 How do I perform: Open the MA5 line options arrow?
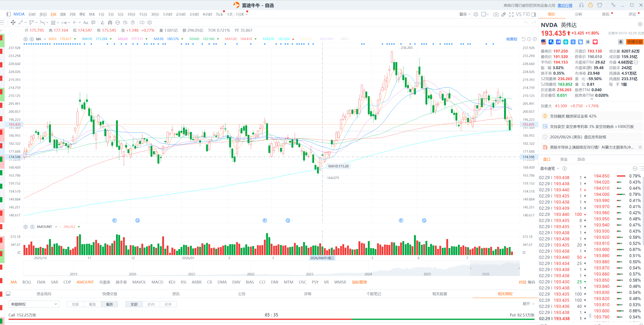point(75,39)
